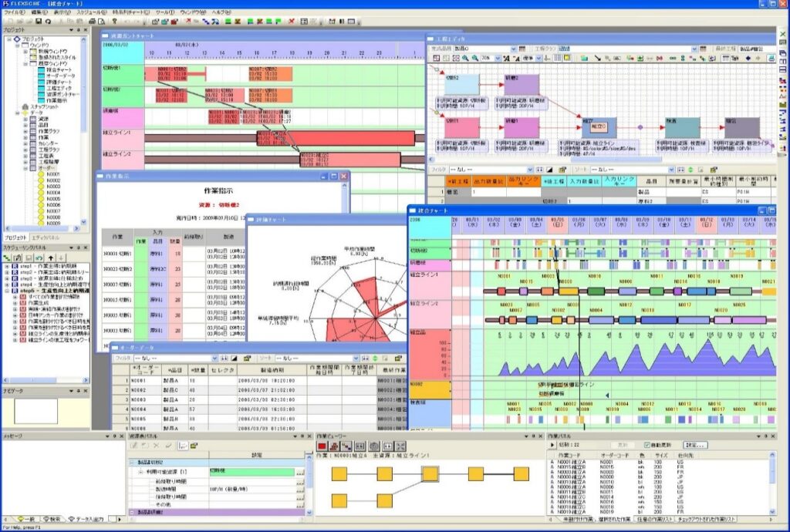
Task: Open Print Preview from the main toolbar
Action: [101, 21]
